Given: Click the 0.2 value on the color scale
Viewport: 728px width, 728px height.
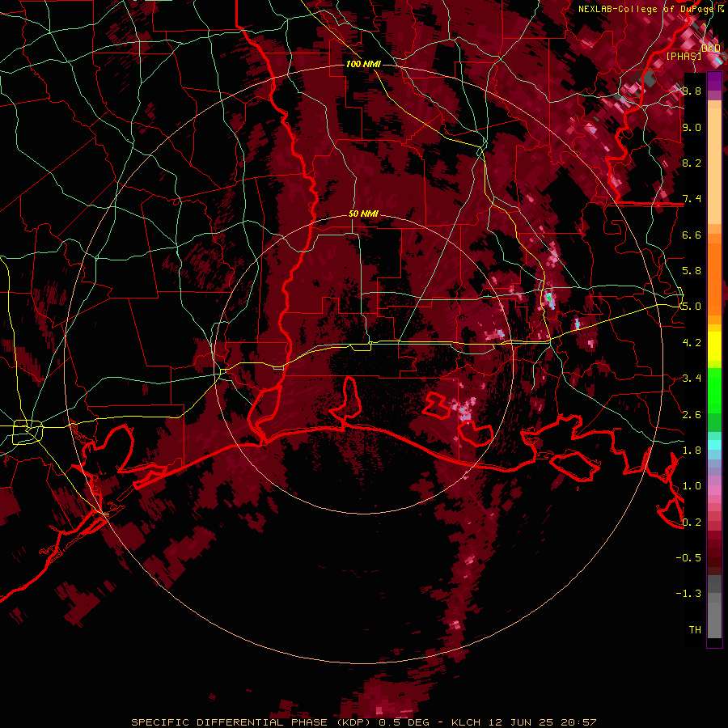Looking at the screenshot, I should pos(692,523).
